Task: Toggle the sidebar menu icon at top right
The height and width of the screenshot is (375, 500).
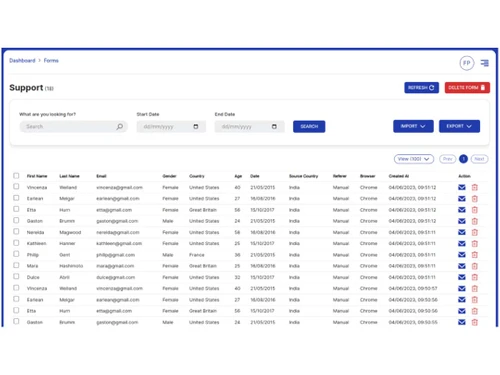Action: point(484,63)
